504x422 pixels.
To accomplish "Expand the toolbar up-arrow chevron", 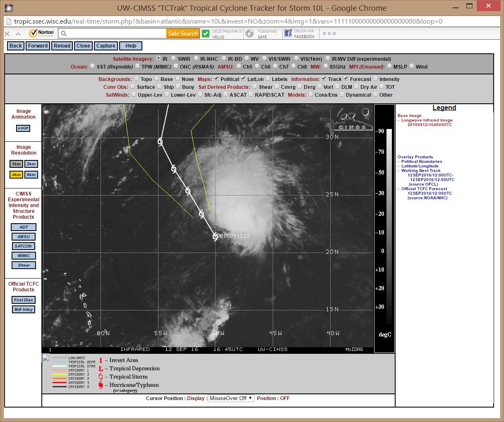I will coord(18,34).
